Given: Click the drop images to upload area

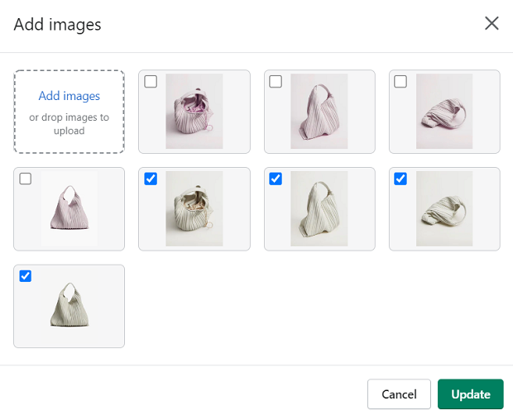Looking at the screenshot, I should [69, 112].
